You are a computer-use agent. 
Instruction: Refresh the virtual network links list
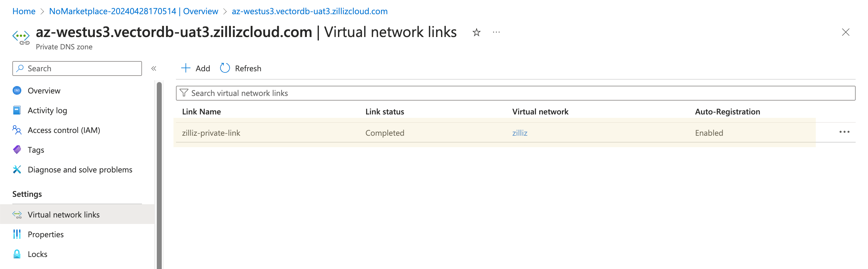(240, 68)
